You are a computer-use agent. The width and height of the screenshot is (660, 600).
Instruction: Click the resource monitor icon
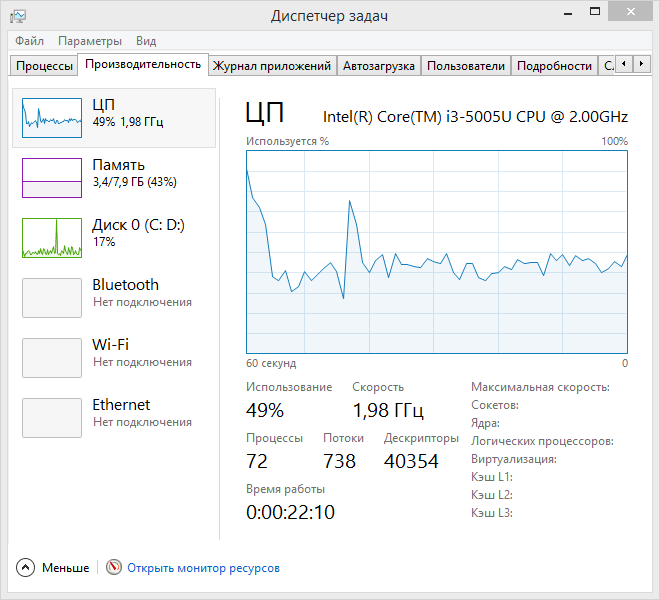[x=114, y=568]
